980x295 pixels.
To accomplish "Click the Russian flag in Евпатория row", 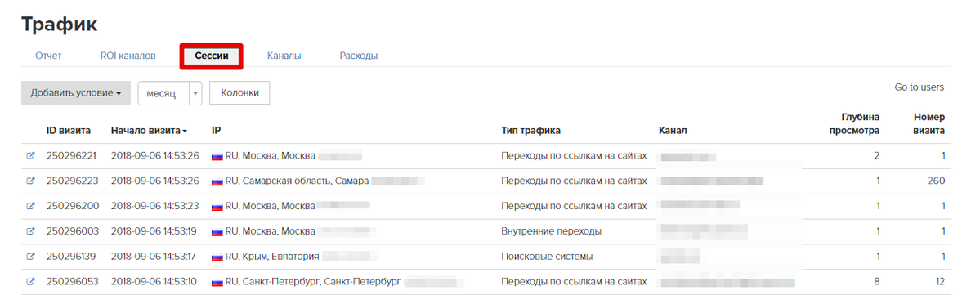I will (217, 257).
